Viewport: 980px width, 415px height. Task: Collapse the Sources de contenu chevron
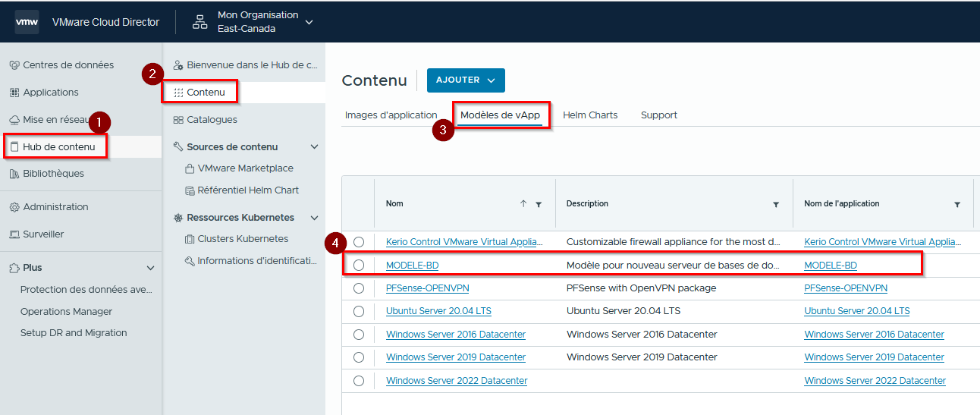click(315, 147)
